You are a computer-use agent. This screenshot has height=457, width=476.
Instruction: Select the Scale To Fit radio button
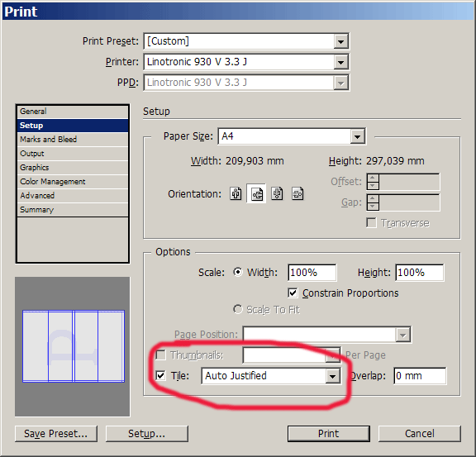[238, 309]
